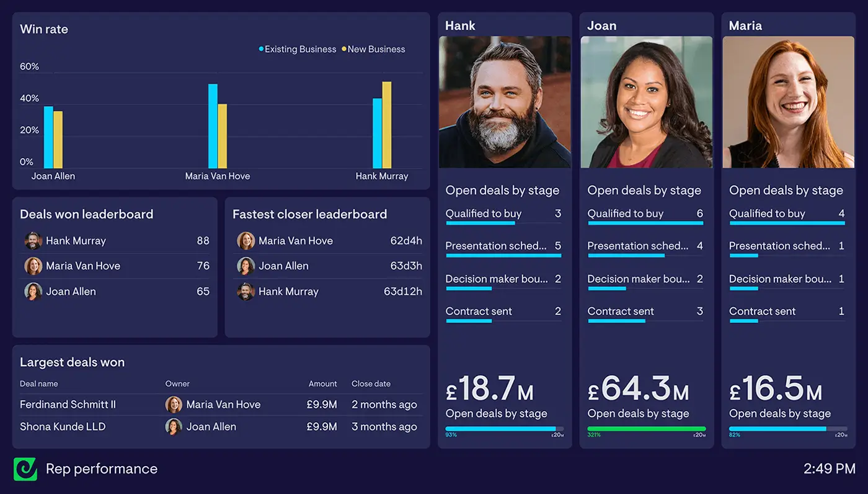
Task: Click Joan Allen's avatar in Deals won leaderboard
Action: click(33, 292)
